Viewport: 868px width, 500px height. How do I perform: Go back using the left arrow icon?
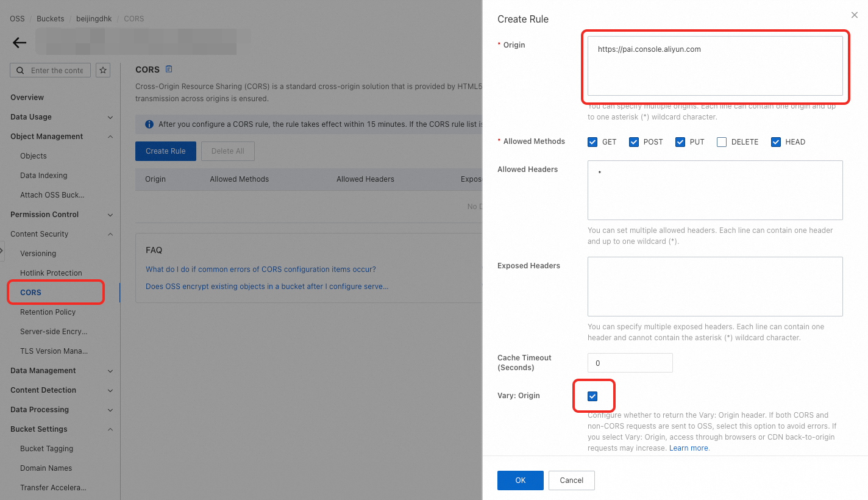(x=20, y=43)
